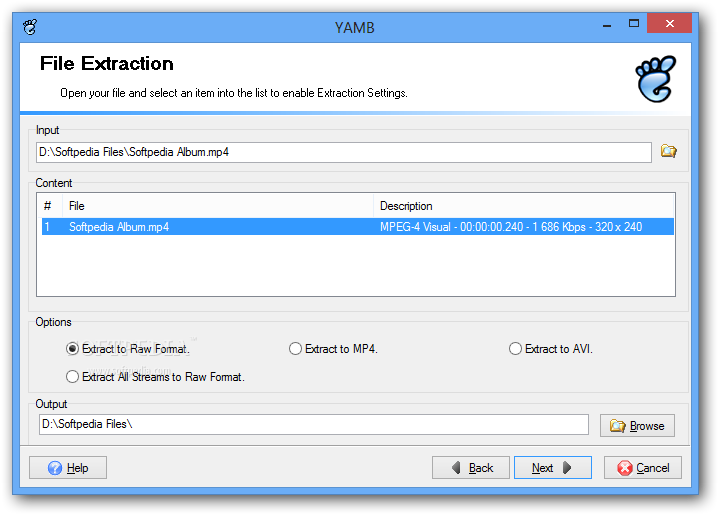Select the Softpedia Album.mp4 row in Content list
719x515 pixels.
[x=358, y=227]
